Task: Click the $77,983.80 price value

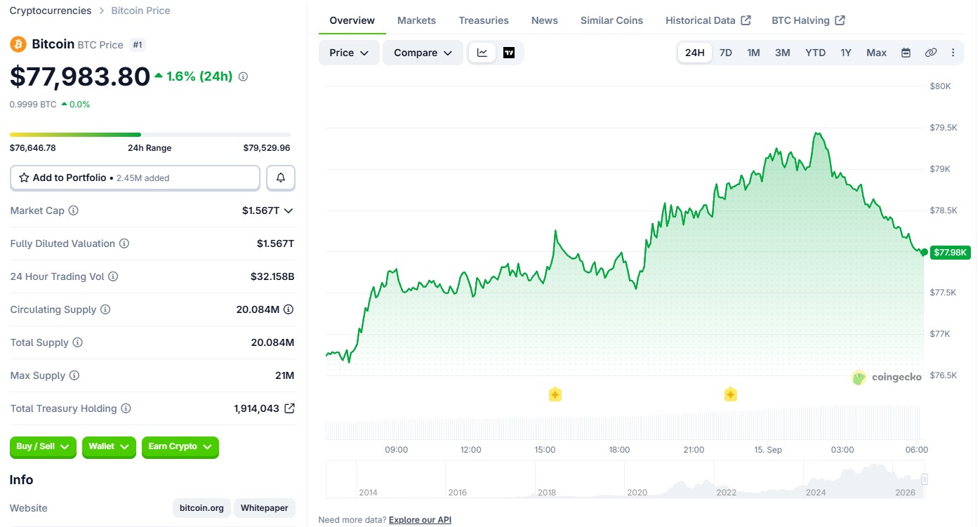Action: click(80, 76)
